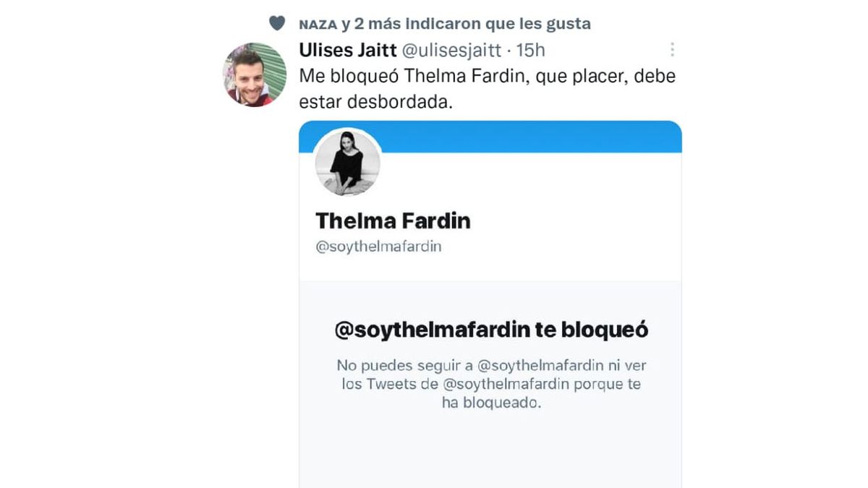Click the gray @soythelmafardin handle under the name
This screenshot has width=868, height=488.
point(379,247)
